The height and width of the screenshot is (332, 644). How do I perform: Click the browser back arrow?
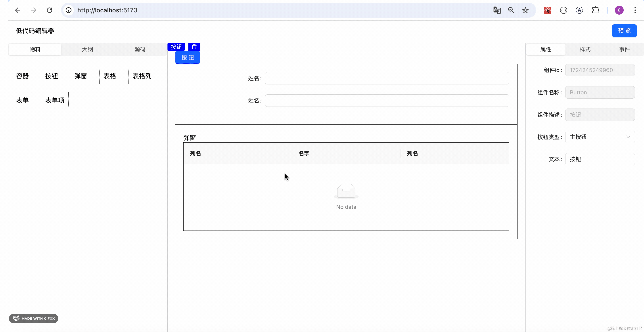tap(17, 10)
